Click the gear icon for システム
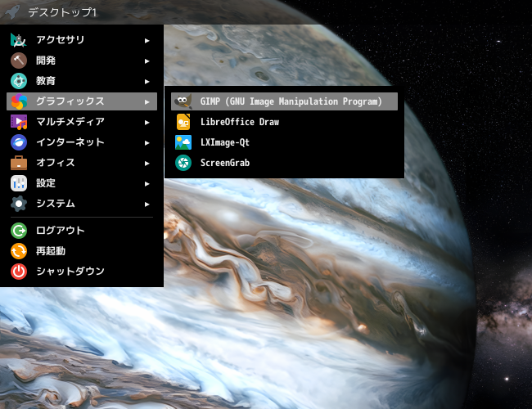Screen dimensions: 532x409 19,204
